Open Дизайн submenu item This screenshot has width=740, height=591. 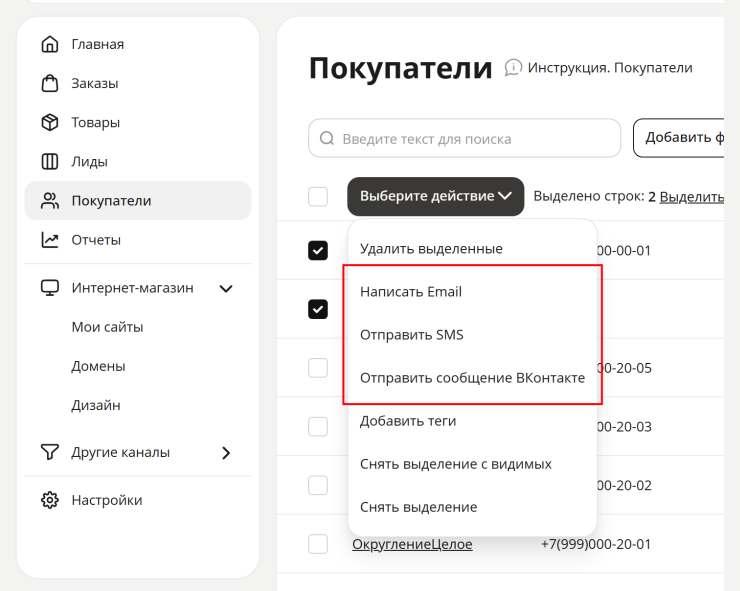(x=96, y=405)
